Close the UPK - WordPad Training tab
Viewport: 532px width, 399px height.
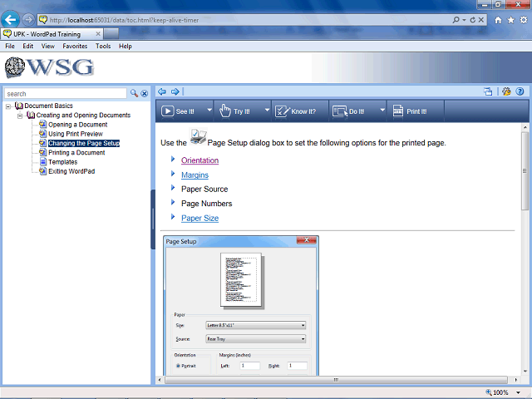[98, 34]
